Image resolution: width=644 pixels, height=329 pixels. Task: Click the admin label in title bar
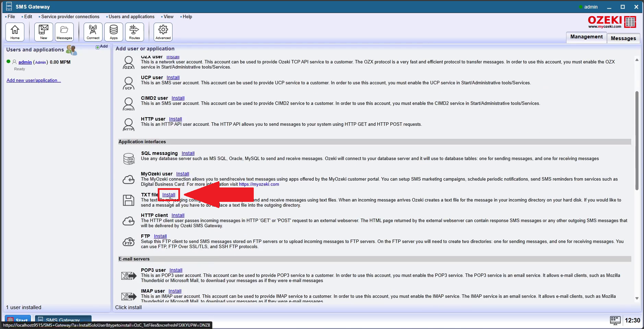tap(591, 7)
